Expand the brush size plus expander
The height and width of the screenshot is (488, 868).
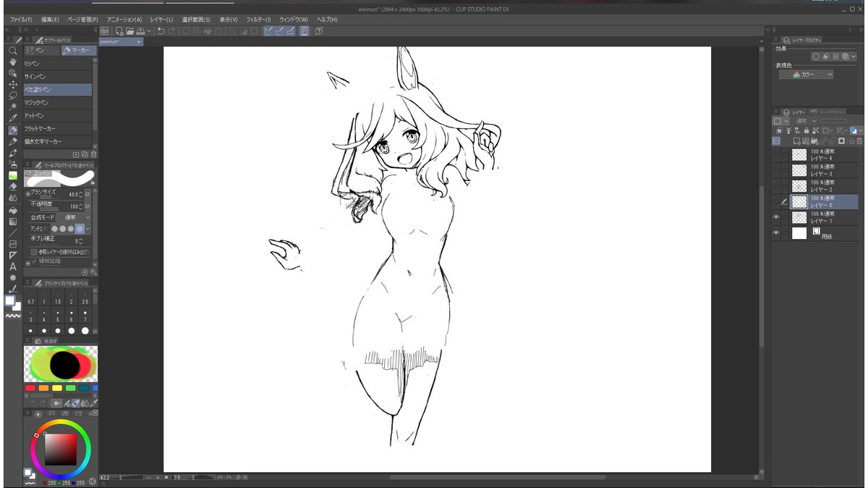pos(28,194)
